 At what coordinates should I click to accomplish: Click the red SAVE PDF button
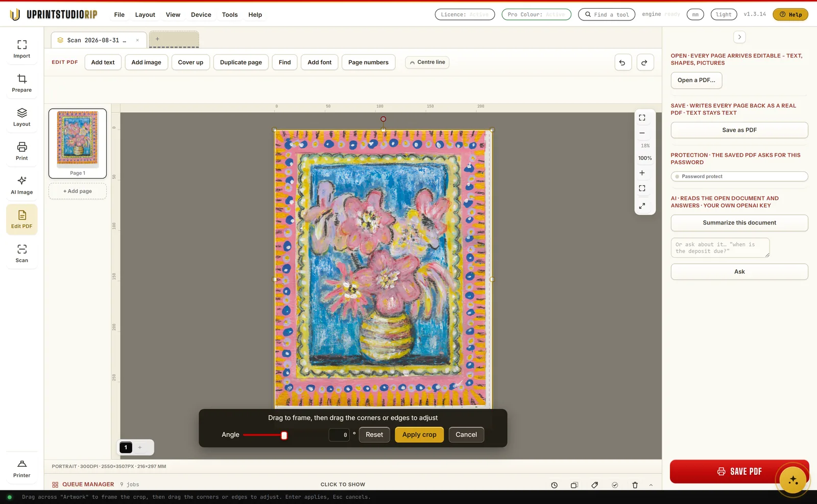click(739, 472)
